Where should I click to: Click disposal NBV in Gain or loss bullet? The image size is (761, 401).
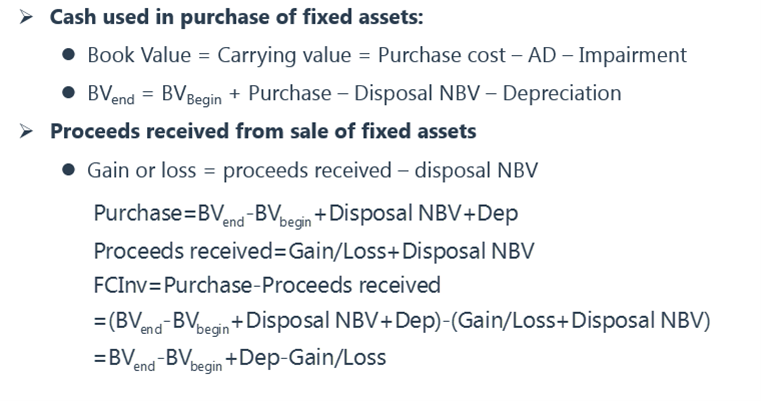tap(476, 170)
